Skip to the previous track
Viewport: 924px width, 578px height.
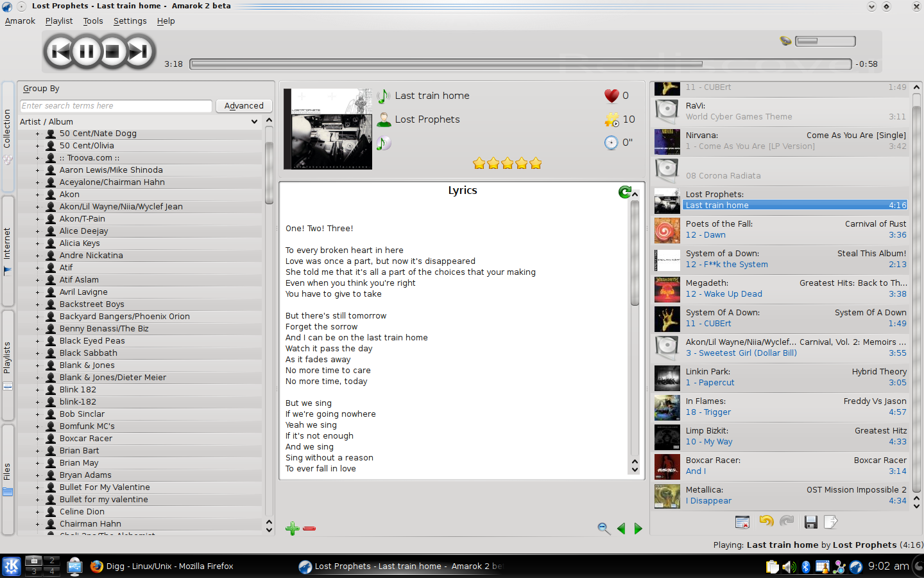pos(60,51)
